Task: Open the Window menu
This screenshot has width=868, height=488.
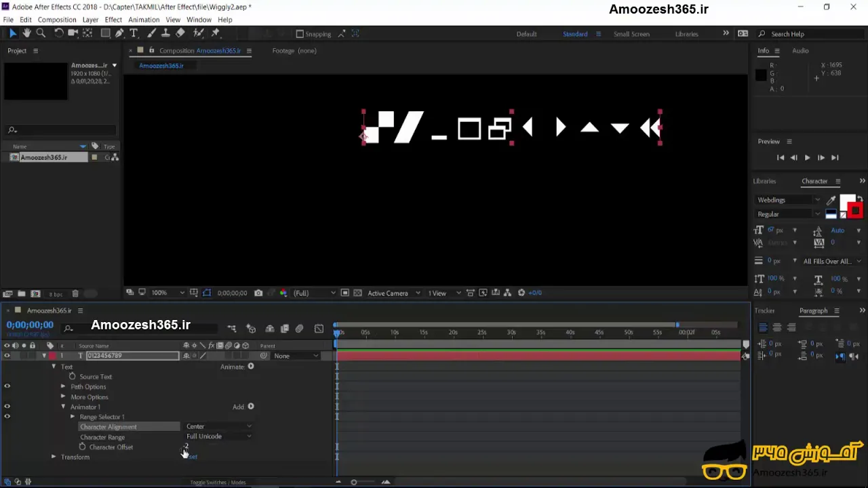Action: 199,20
